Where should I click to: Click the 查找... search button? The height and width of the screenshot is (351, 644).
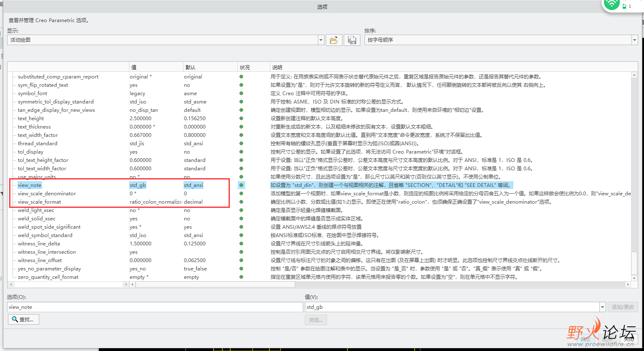tap(23, 319)
